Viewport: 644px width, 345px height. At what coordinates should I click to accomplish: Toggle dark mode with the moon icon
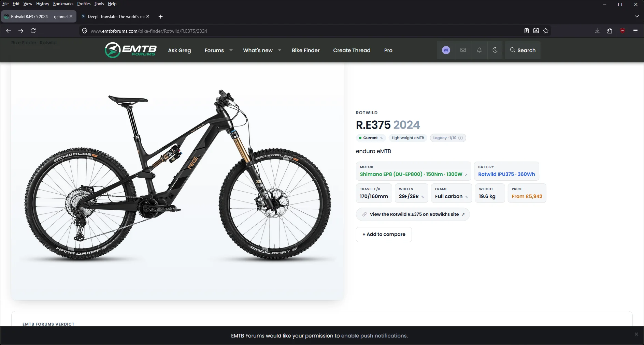[x=495, y=50]
